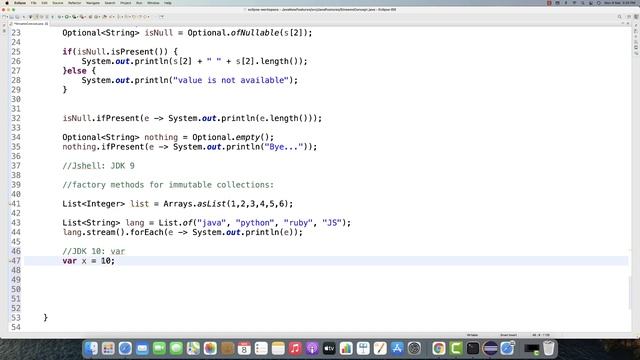Click the "value is not available" println line
The height and width of the screenshot is (360, 640).
[x=190, y=80]
